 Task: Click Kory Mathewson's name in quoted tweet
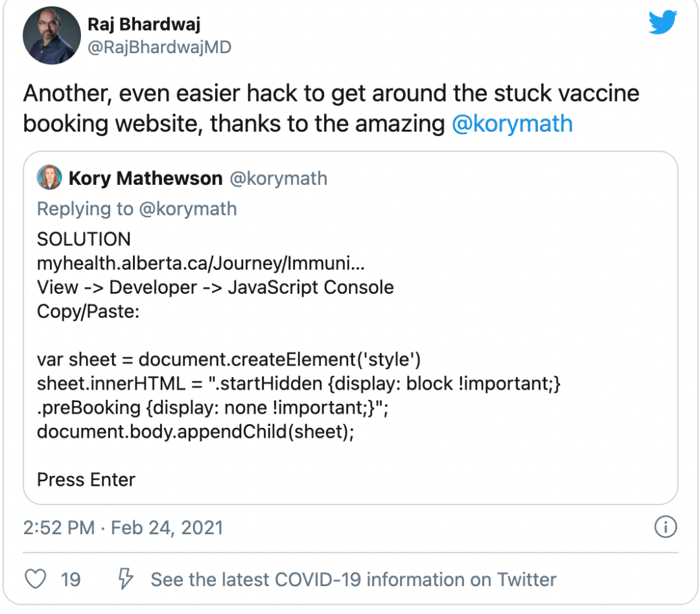[x=146, y=178]
